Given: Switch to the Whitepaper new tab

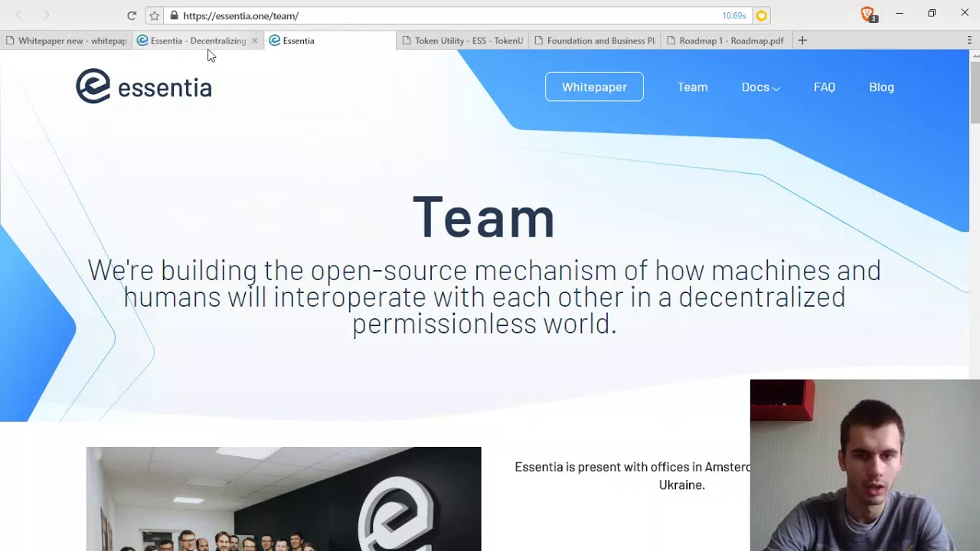Looking at the screenshot, I should click(x=66, y=41).
